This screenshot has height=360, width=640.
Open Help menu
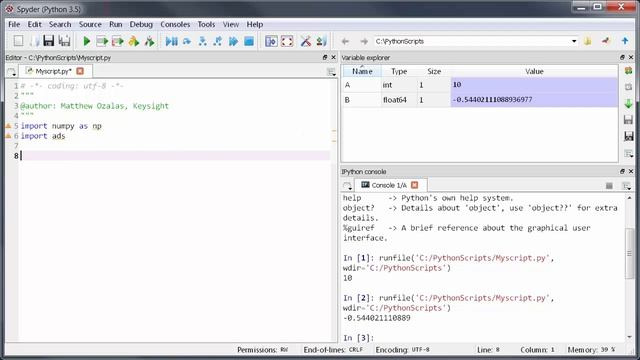pos(255,24)
